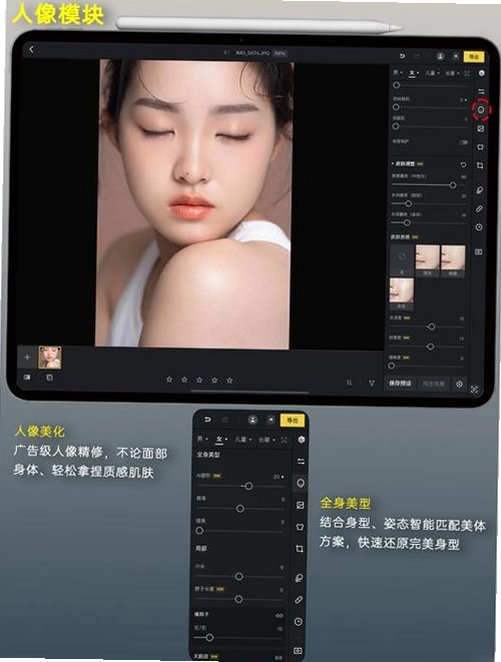The width and height of the screenshot is (501, 662).
Task: Toggle the link icon beside 天鹅颈
Action: pos(279,657)
